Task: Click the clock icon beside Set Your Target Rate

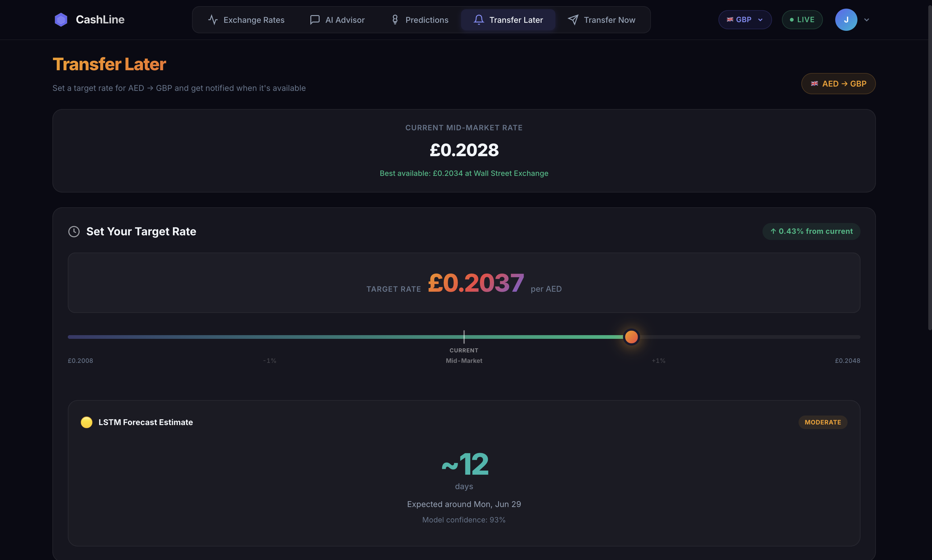Action: pos(74,231)
